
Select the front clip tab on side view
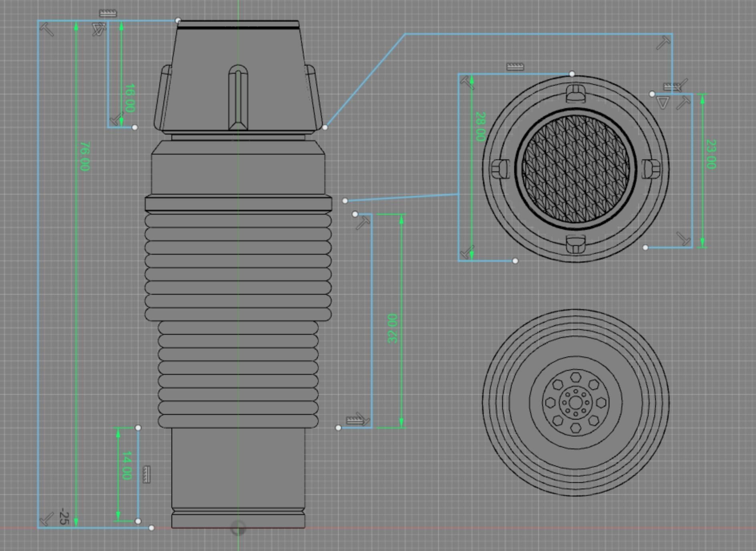coord(238,97)
